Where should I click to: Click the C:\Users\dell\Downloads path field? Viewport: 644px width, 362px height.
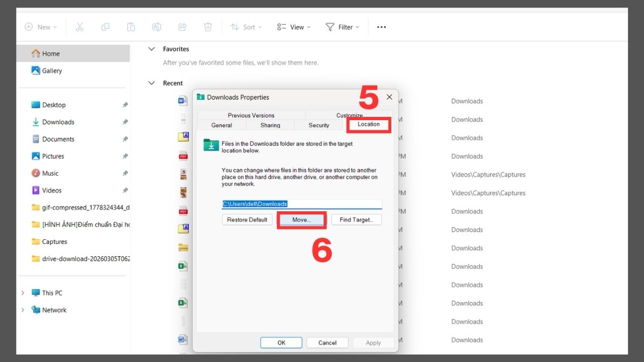tap(302, 204)
